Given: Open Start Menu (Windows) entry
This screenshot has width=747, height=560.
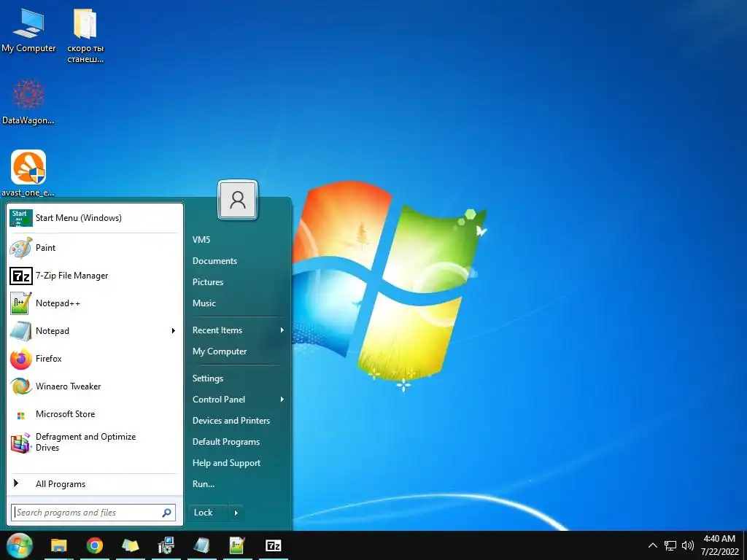Looking at the screenshot, I should coord(94,218).
